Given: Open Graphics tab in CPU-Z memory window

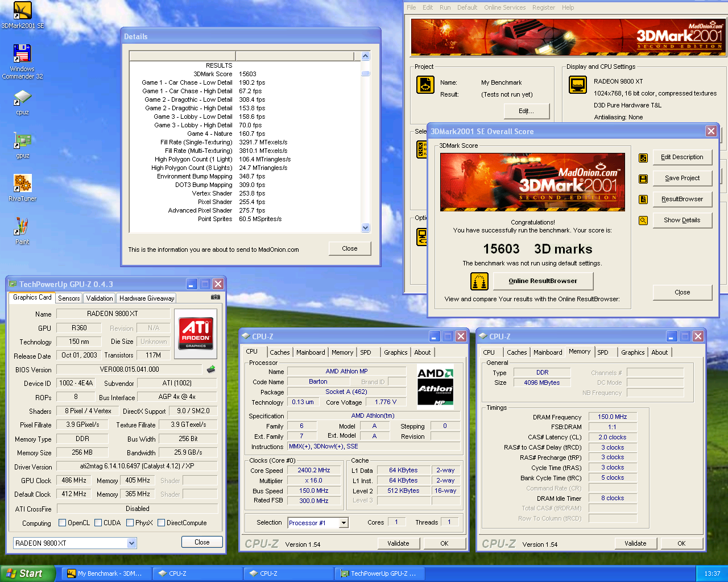Looking at the screenshot, I should pos(633,352).
